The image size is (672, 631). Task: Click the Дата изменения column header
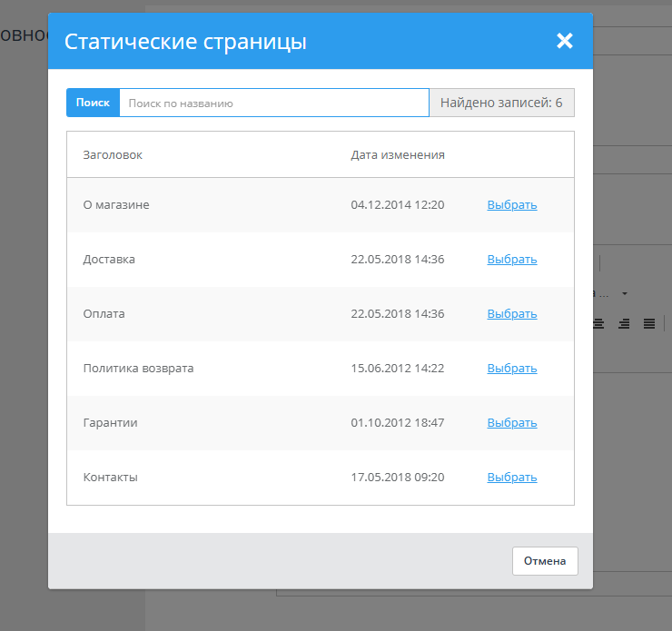pyautogui.click(x=398, y=155)
